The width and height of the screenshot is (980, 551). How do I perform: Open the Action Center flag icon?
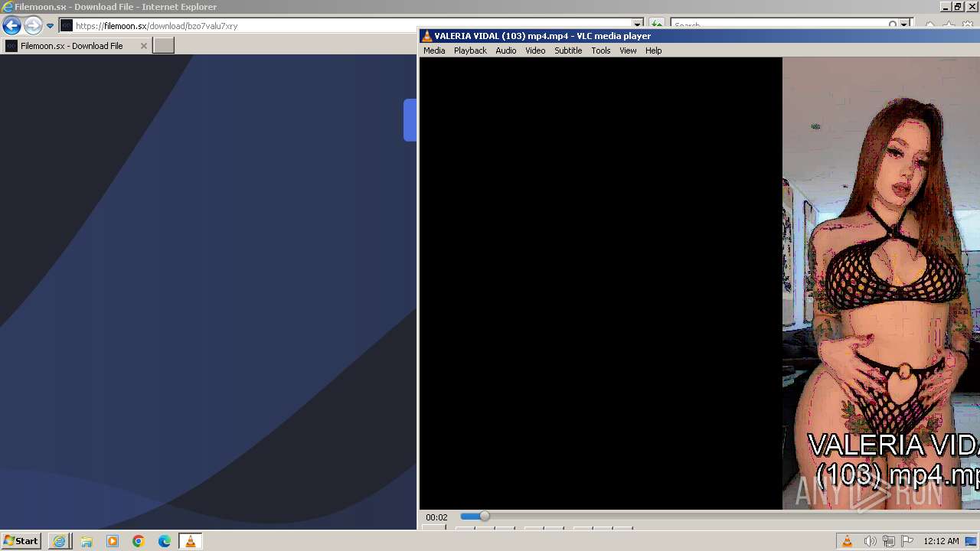tap(907, 541)
